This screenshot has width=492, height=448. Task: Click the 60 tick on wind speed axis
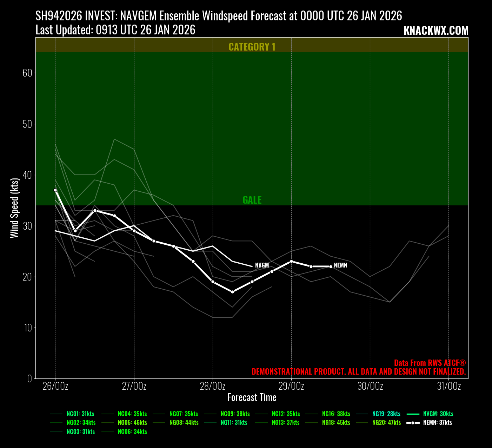(27, 73)
